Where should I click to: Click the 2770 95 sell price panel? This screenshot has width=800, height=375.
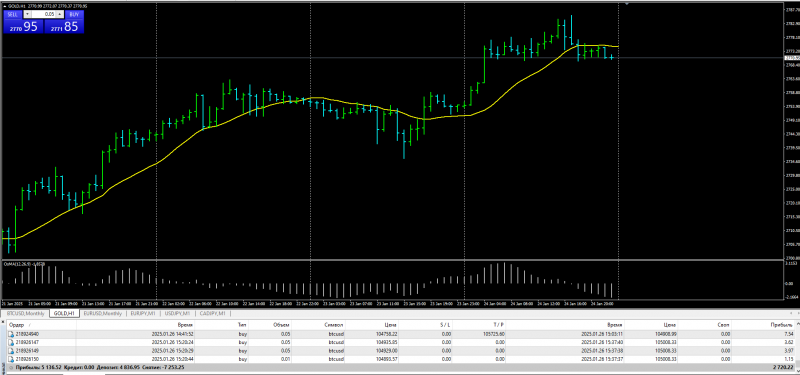(x=23, y=27)
